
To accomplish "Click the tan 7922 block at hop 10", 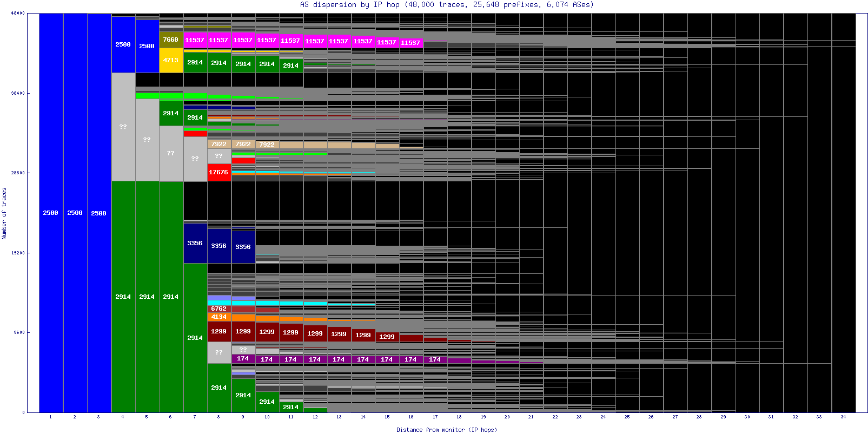I will click(x=267, y=145).
